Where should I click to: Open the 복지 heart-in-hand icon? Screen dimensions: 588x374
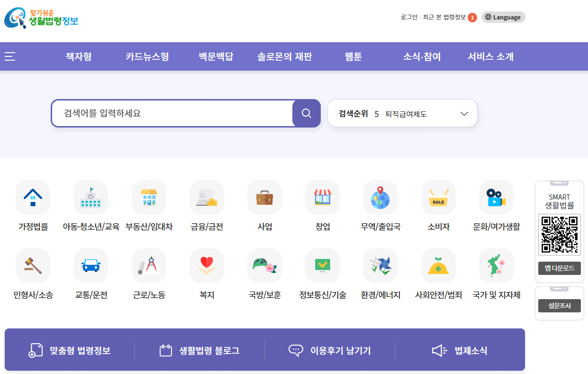tap(207, 265)
